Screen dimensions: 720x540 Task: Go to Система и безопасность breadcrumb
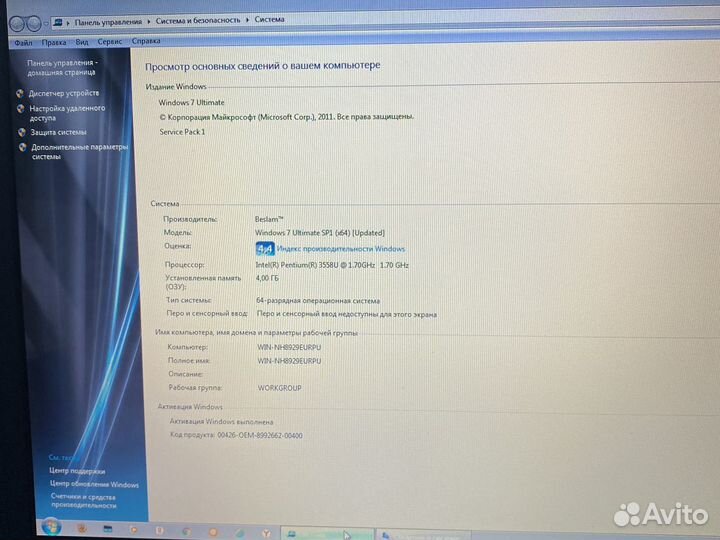tap(198, 20)
